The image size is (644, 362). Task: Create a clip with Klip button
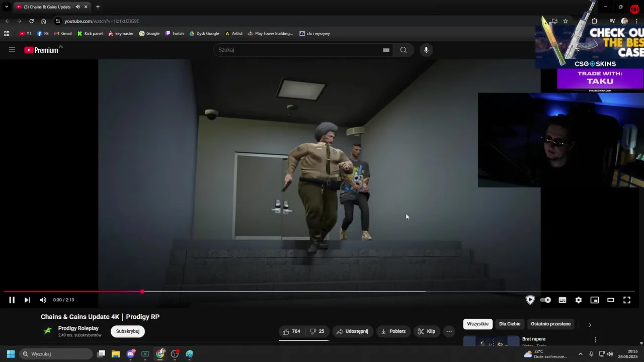pos(427,331)
